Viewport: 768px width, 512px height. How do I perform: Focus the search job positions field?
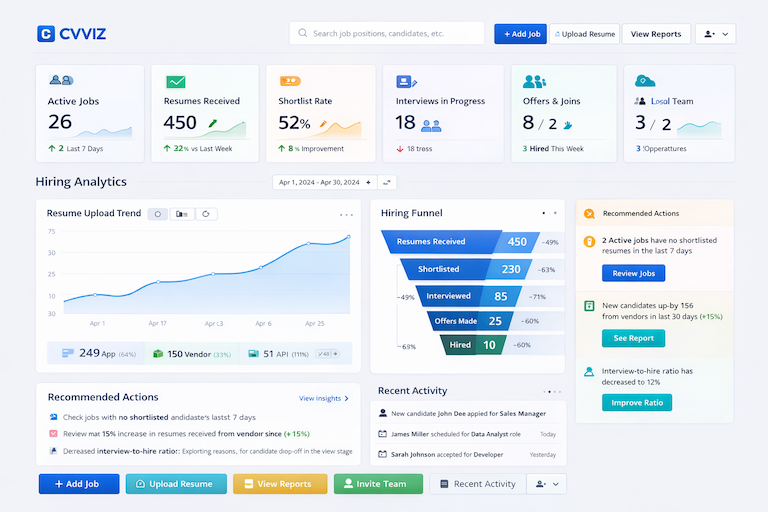[386, 33]
